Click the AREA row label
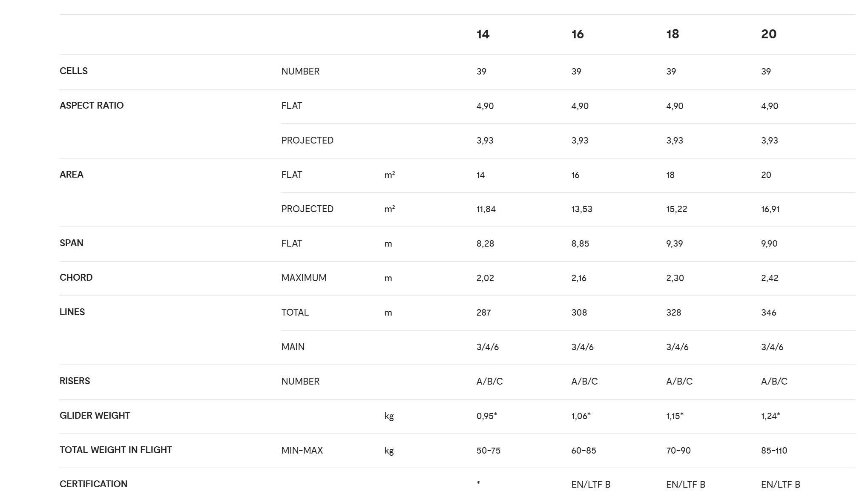This screenshot has width=868, height=500. [72, 175]
